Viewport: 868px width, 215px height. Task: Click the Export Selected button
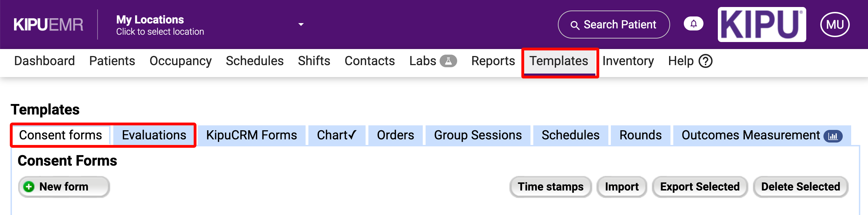point(700,187)
